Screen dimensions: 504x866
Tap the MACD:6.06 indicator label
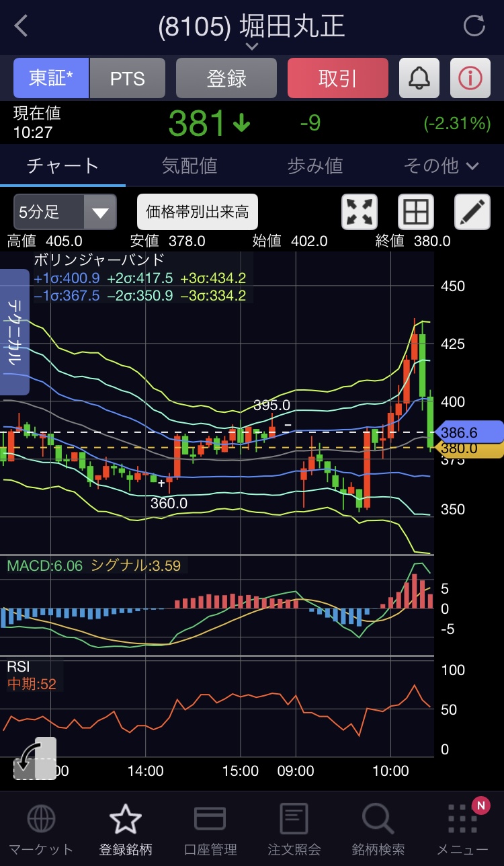pos(44,565)
